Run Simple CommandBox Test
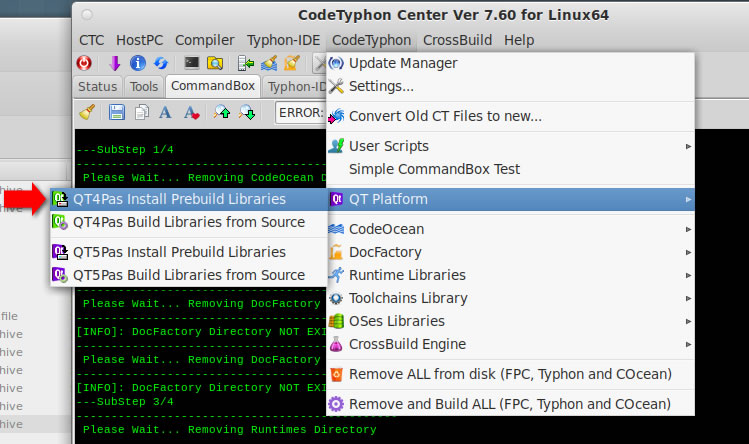This screenshot has height=444, width=749. tap(510, 169)
